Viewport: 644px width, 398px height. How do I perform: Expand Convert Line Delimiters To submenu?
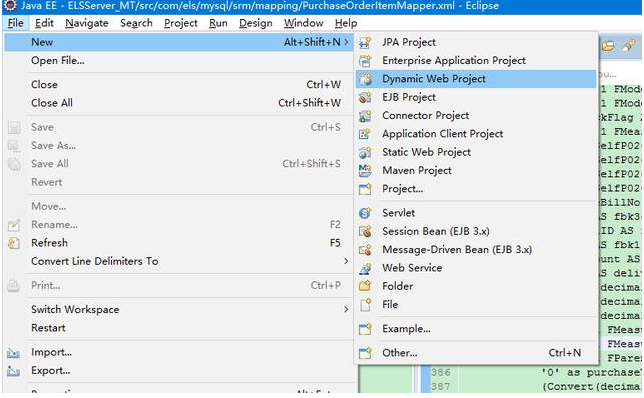[x=346, y=261]
